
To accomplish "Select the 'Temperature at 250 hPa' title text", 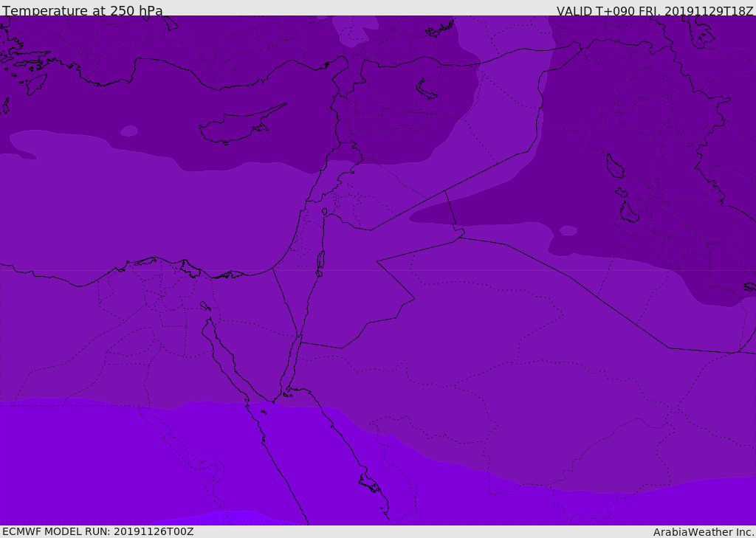I will pyautogui.click(x=83, y=10).
